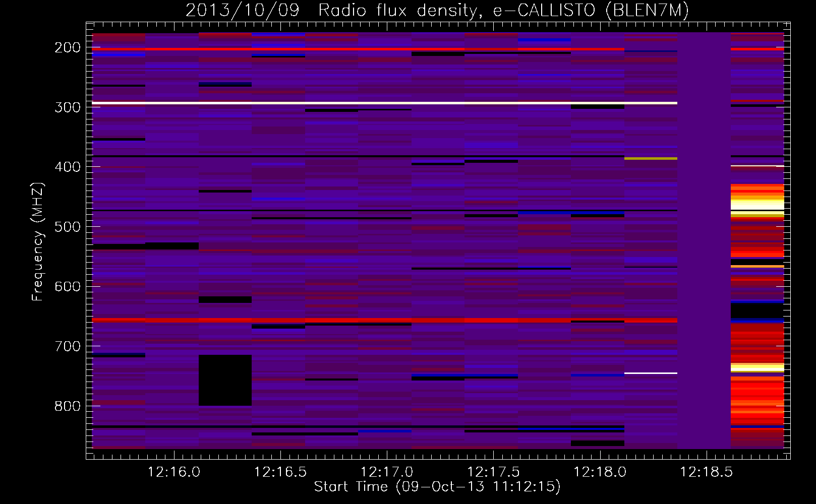Click the 800 frequency tick label
The image size is (816, 504).
point(68,406)
